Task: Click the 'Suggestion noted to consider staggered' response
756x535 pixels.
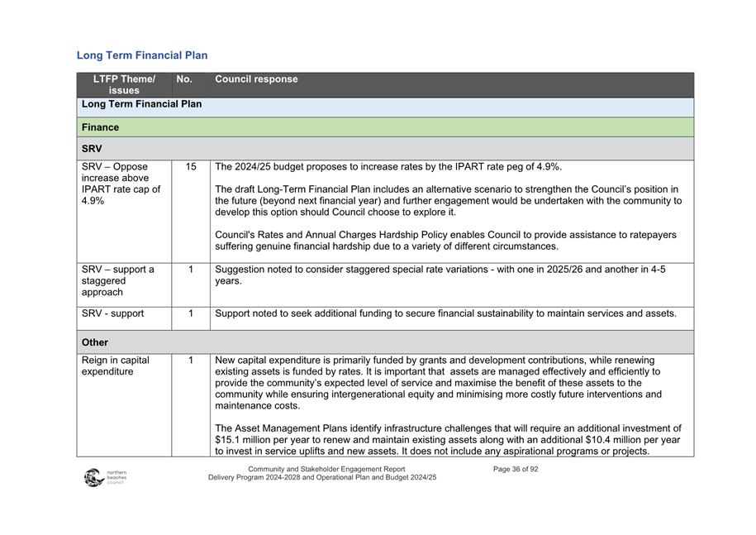Action: (x=440, y=275)
